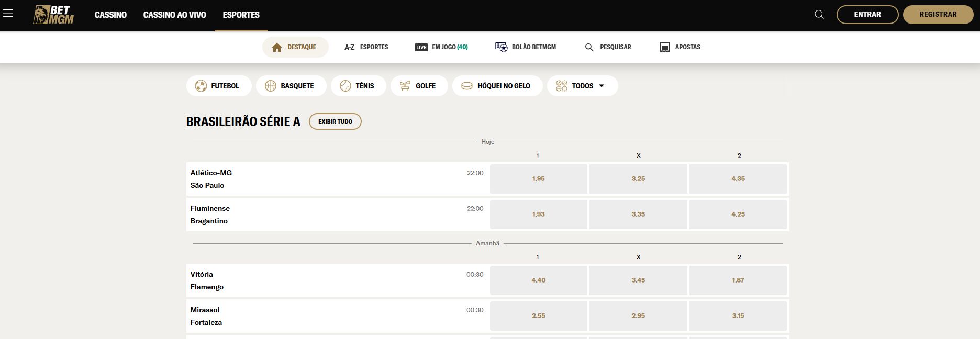980x339 pixels.
Task: Click the Bolão BetMGM icon
Action: click(502, 47)
